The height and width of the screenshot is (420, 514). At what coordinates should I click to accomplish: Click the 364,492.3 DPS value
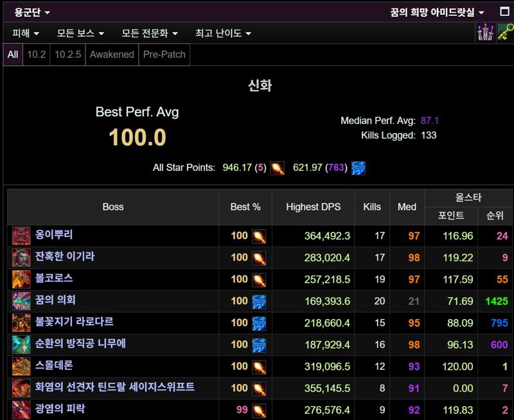point(327,236)
